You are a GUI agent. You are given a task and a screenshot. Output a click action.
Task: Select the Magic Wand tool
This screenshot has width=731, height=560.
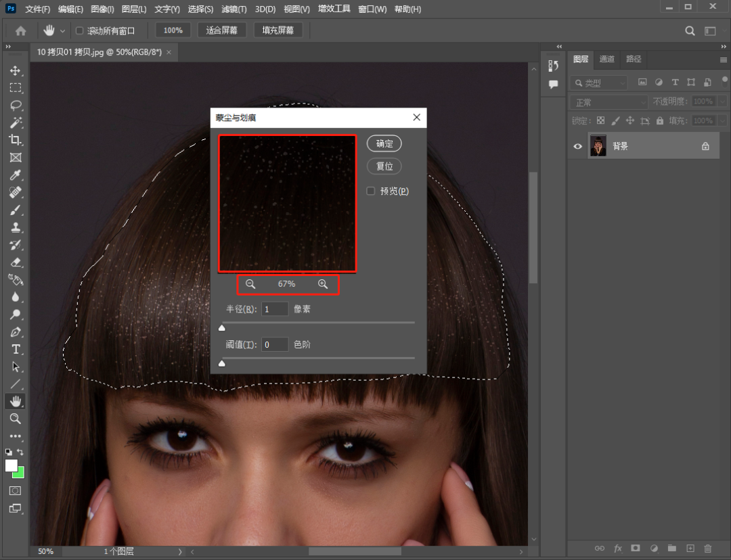(x=15, y=123)
